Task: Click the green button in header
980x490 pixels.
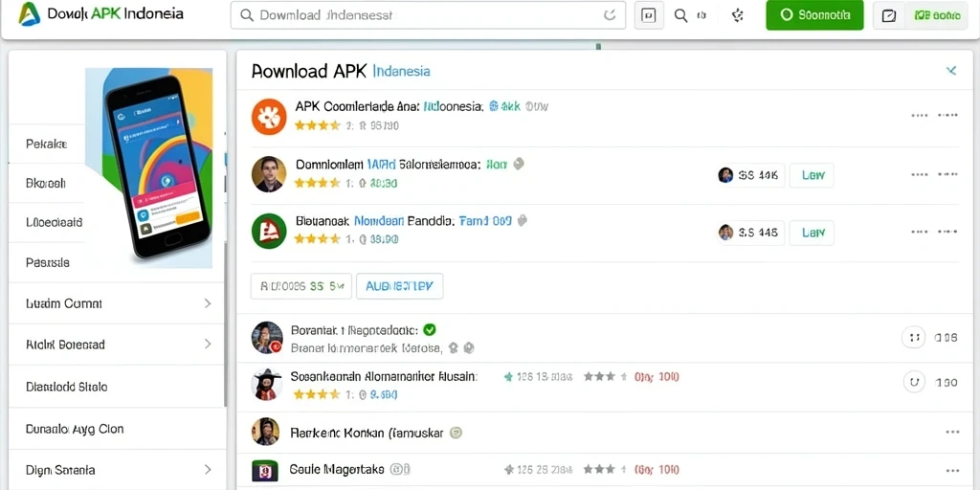Action: click(814, 15)
